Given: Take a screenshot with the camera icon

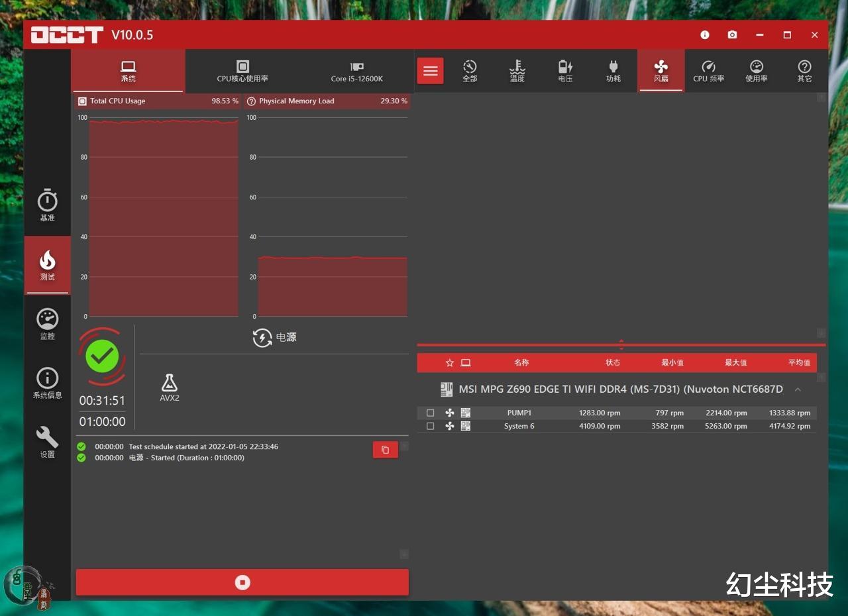Looking at the screenshot, I should coord(732,35).
